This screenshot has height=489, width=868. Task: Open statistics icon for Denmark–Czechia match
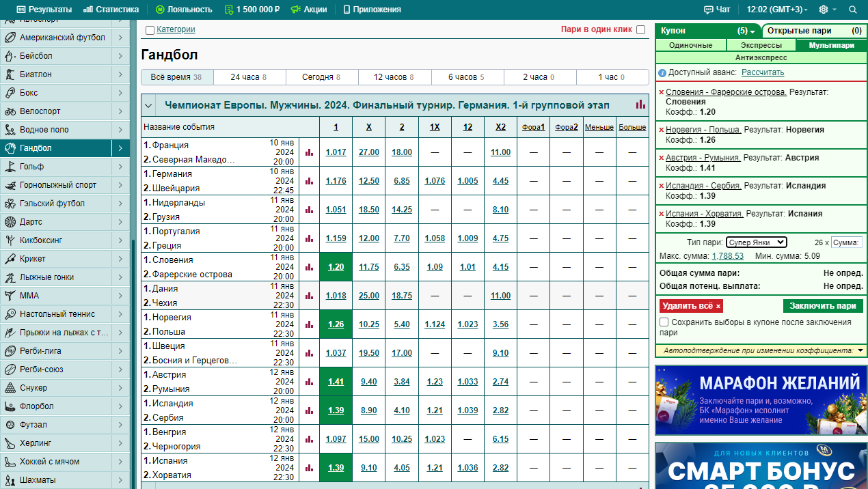point(309,296)
